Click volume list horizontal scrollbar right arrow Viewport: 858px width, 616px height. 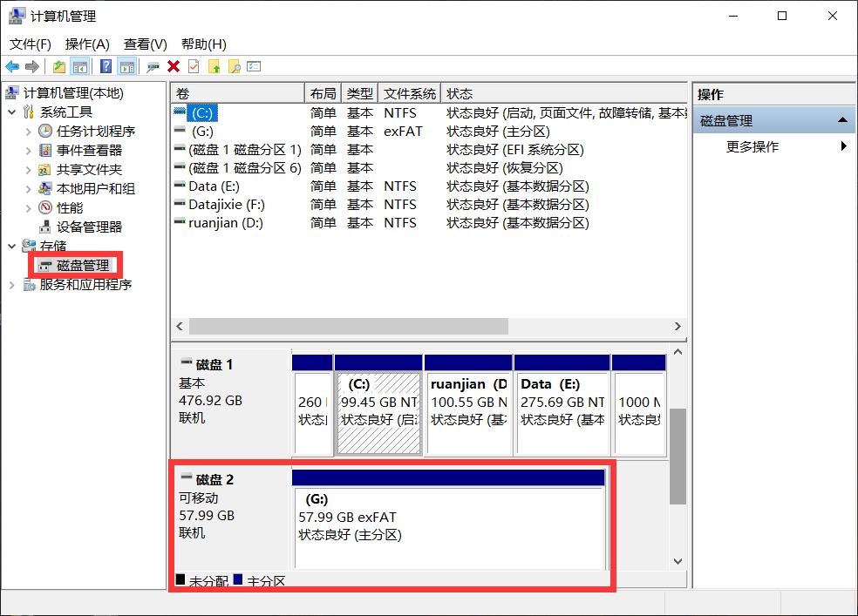coord(678,327)
